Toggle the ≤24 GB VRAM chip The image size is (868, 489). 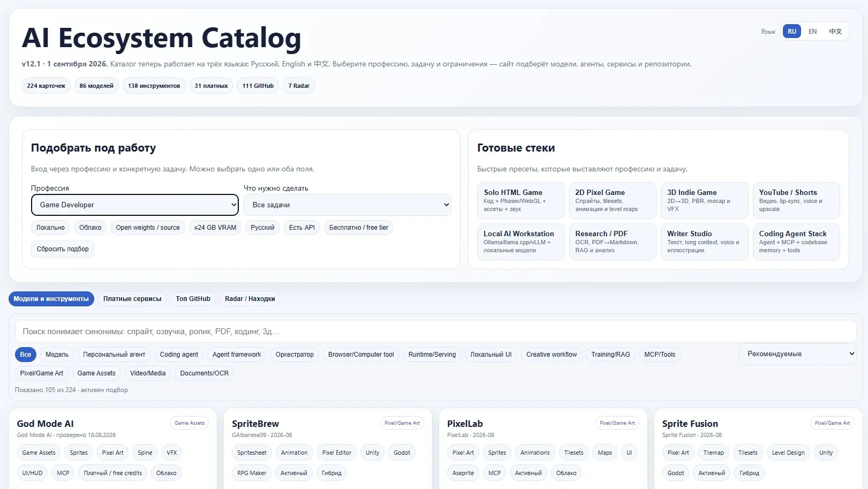[x=215, y=228]
